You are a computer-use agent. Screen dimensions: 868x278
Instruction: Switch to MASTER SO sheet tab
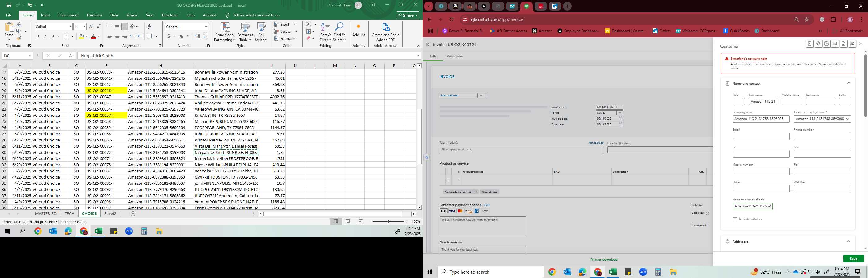(x=46, y=214)
